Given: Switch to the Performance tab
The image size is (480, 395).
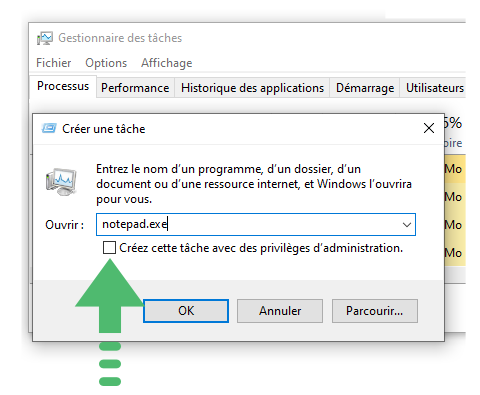Looking at the screenshot, I should tap(135, 88).
